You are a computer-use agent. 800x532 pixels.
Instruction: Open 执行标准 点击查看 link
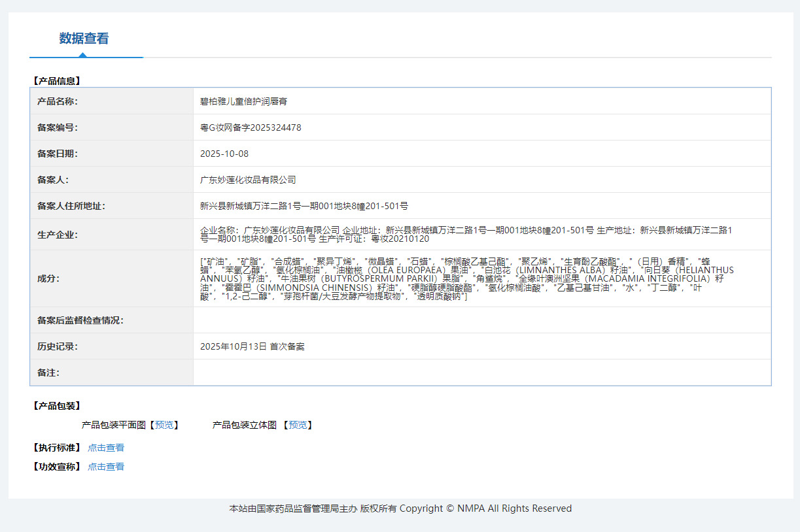click(106, 448)
